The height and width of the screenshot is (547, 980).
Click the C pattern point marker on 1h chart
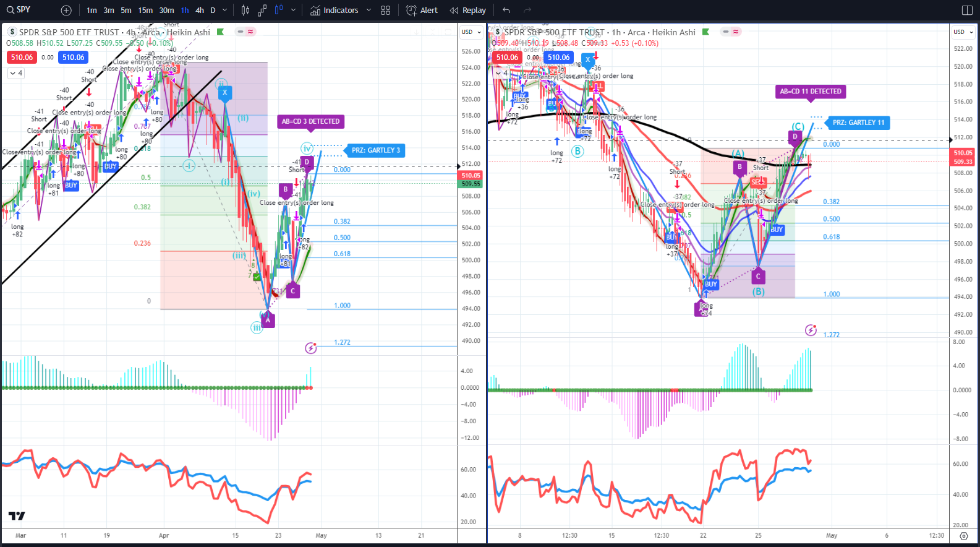pyautogui.click(x=758, y=276)
